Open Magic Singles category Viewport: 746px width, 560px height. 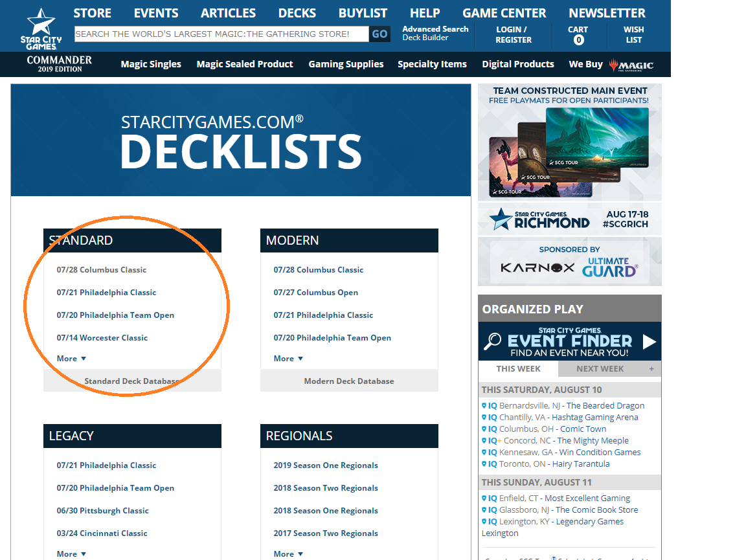tap(151, 64)
